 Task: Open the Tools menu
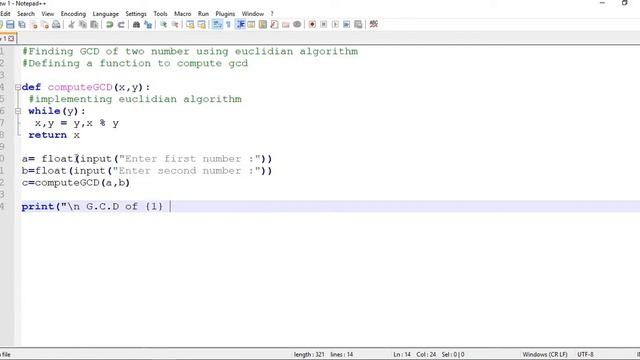160,14
